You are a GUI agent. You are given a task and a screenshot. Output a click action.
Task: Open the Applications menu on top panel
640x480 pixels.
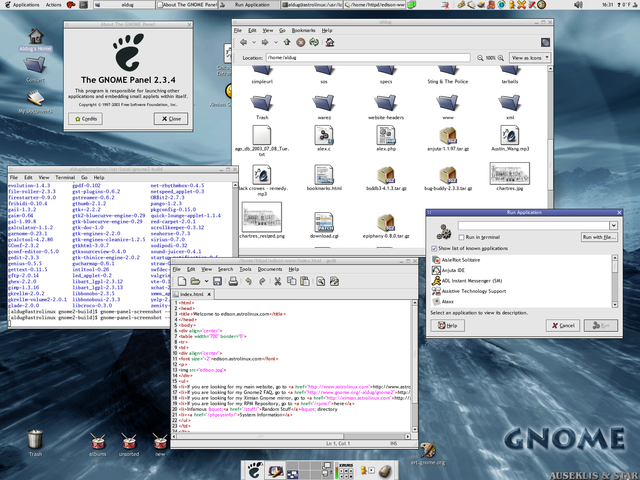click(22, 5)
